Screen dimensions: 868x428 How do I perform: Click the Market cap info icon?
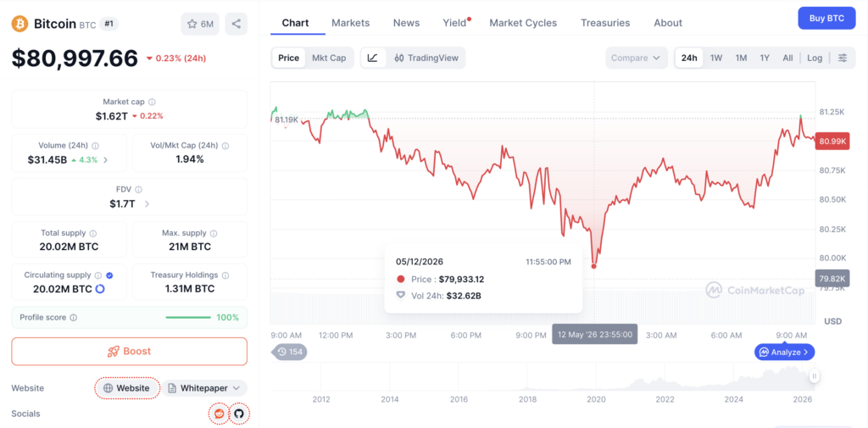pos(153,102)
